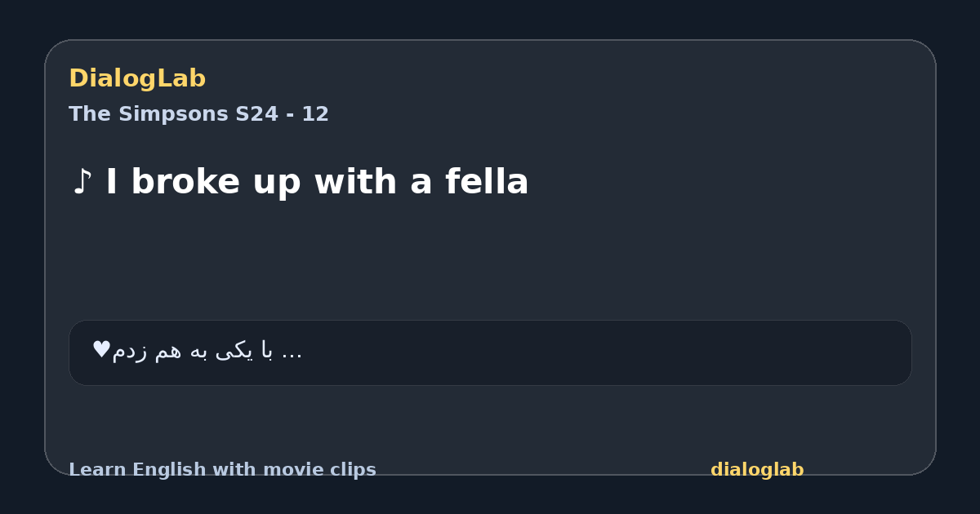Open the dialoglab handle link
This screenshot has height=514, width=980.
[757, 470]
